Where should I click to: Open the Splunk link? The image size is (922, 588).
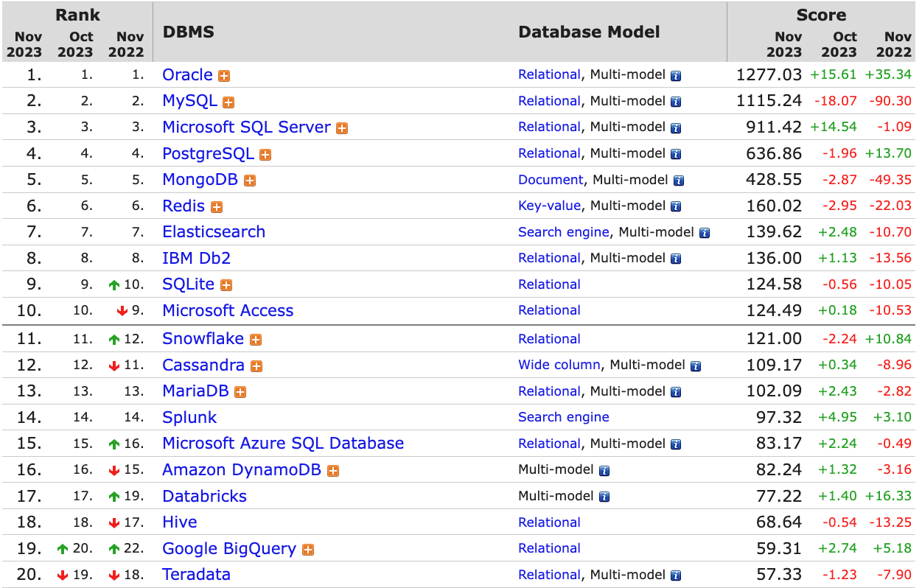point(189,417)
